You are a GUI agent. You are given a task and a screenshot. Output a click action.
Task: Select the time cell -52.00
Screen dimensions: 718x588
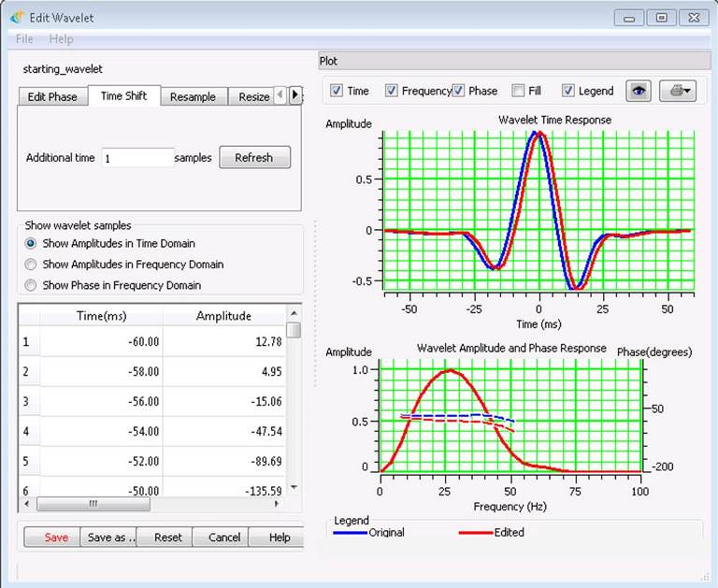point(102,461)
